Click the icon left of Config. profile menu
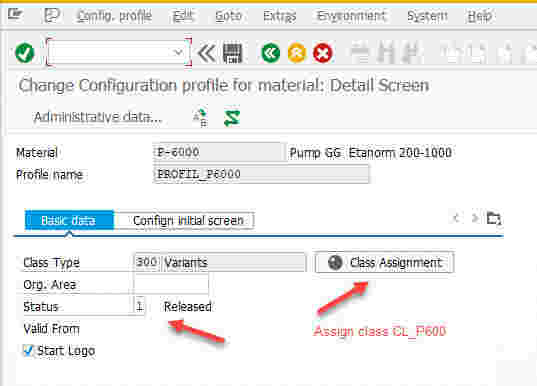Viewport: 537px width, 386px height. point(52,15)
